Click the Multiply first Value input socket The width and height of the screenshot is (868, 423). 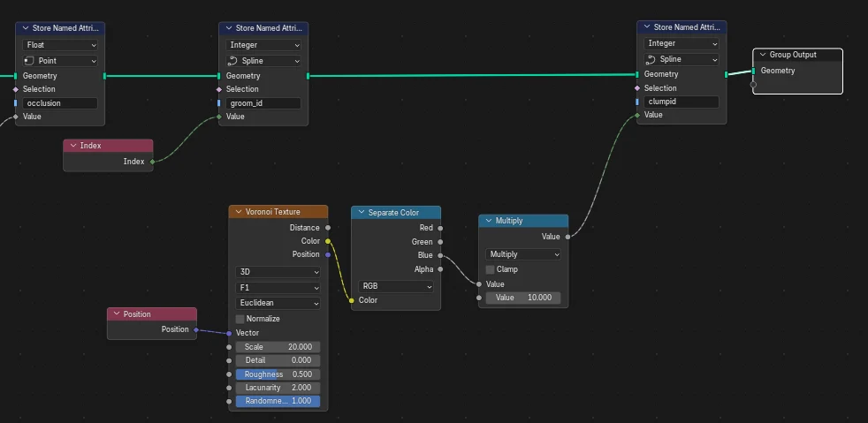pyautogui.click(x=479, y=284)
